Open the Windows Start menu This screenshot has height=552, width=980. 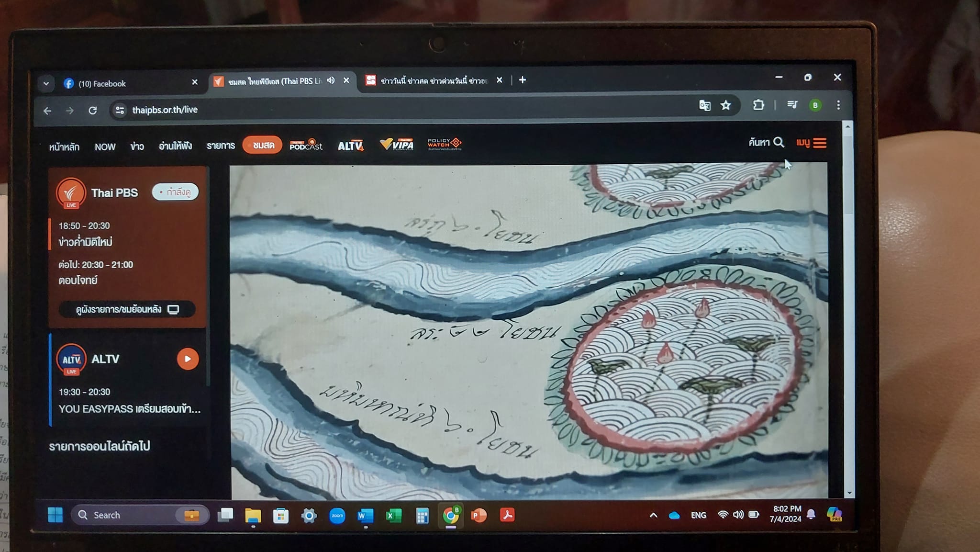56,515
